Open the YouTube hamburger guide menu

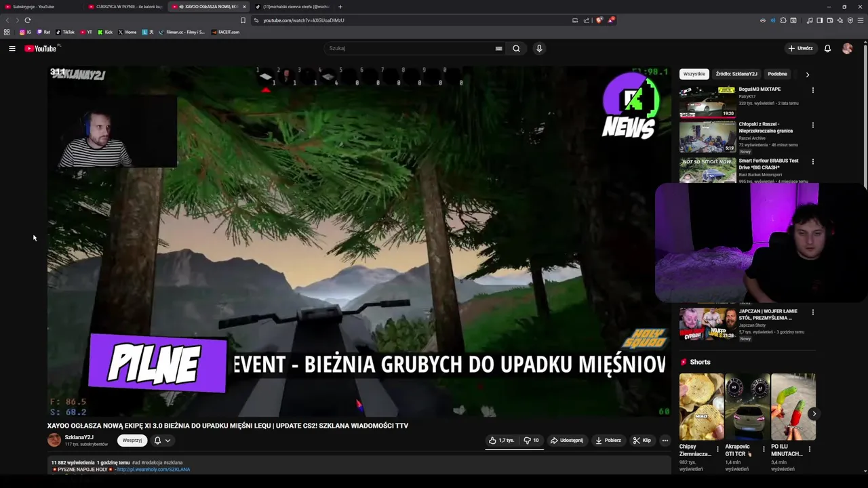[x=12, y=48]
